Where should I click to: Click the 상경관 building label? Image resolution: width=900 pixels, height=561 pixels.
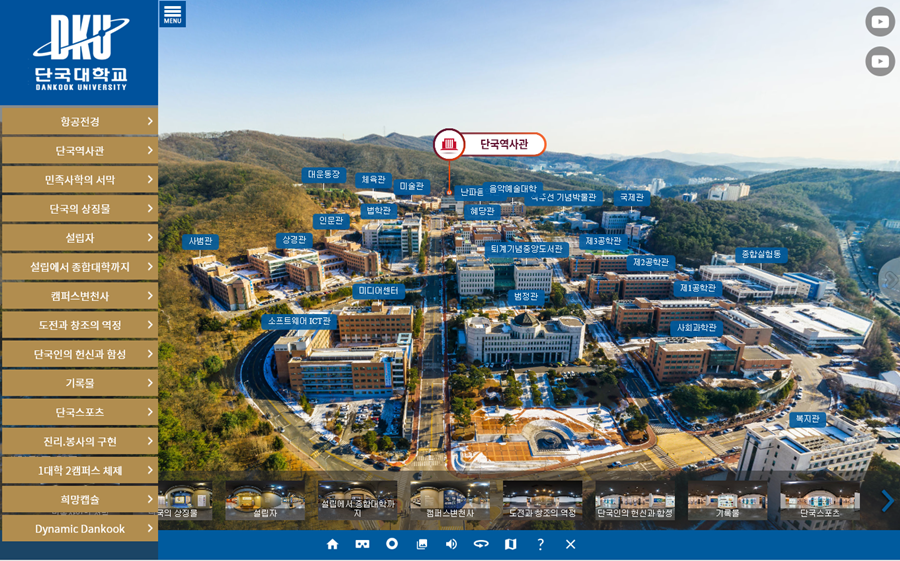[294, 241]
